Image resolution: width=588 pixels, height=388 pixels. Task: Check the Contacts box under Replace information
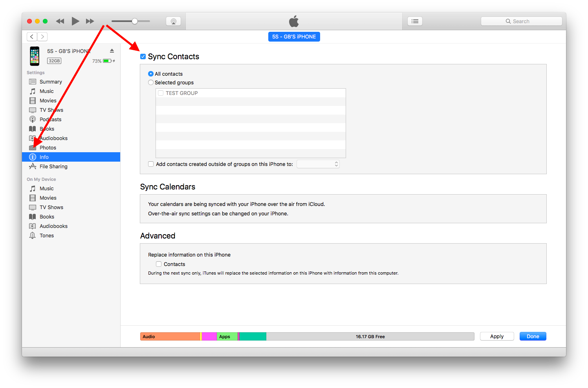click(x=159, y=264)
